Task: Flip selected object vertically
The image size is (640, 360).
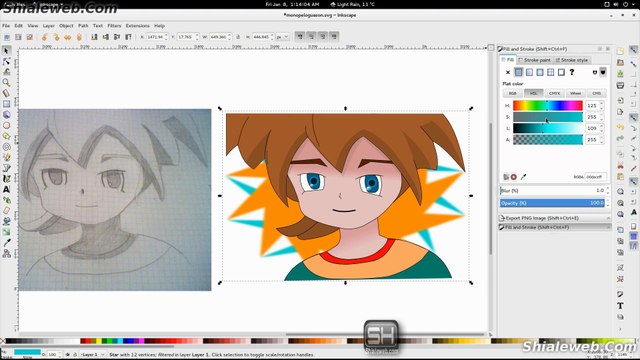Action: click(x=79, y=37)
